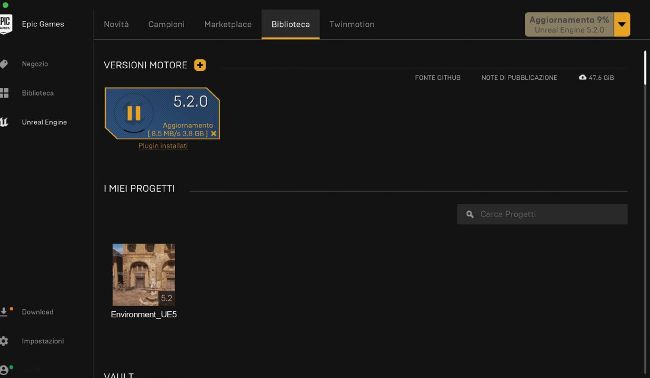Click the Plugin installati link
The height and width of the screenshot is (378, 650).
click(162, 146)
